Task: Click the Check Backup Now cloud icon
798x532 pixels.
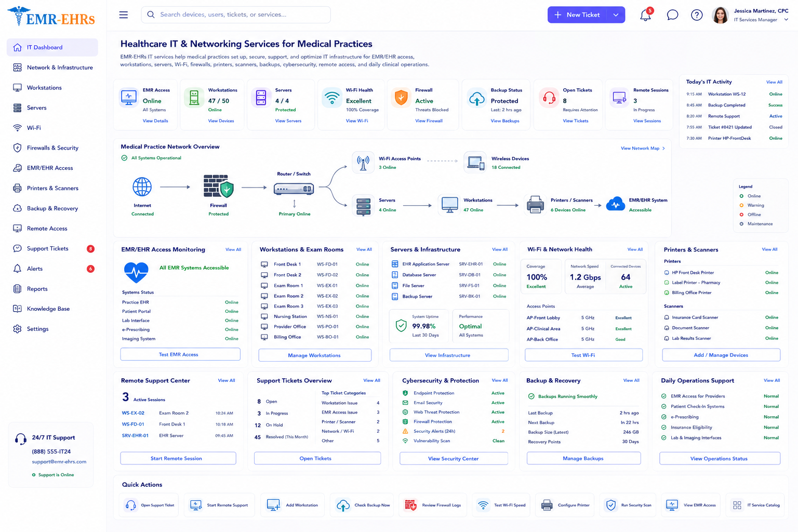Action: pos(343,505)
